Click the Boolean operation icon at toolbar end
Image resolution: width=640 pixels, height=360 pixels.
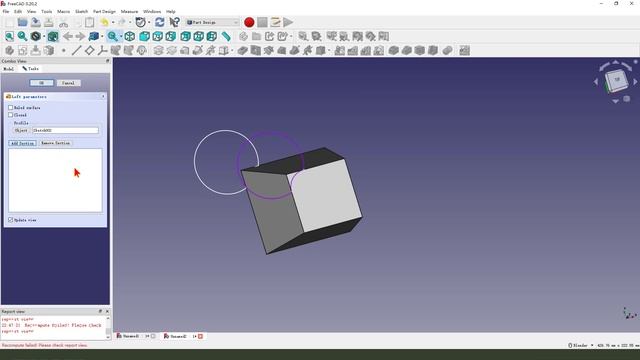point(464,51)
